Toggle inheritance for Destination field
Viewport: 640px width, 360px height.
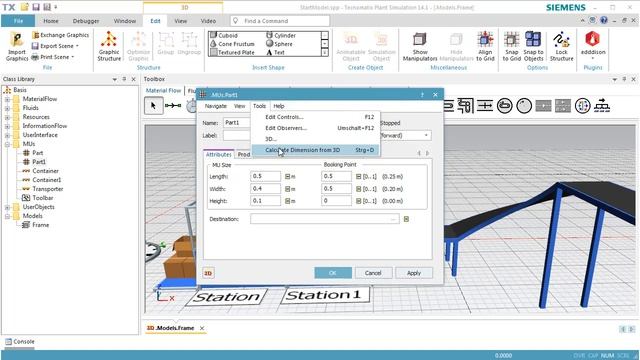click(406, 219)
